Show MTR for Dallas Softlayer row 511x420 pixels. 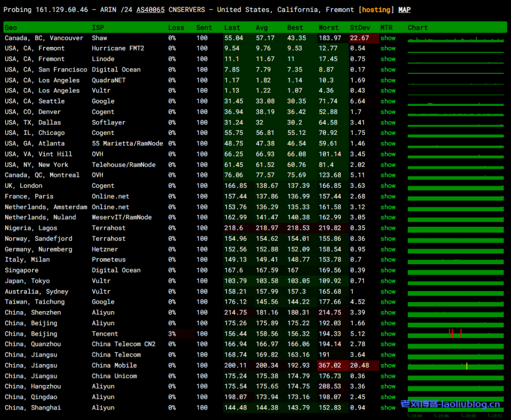(x=388, y=122)
